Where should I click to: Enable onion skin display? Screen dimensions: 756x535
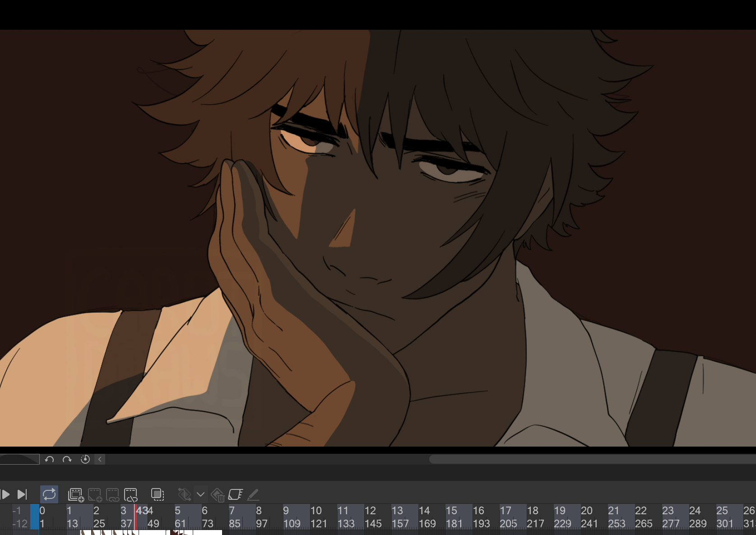pyautogui.click(x=158, y=494)
